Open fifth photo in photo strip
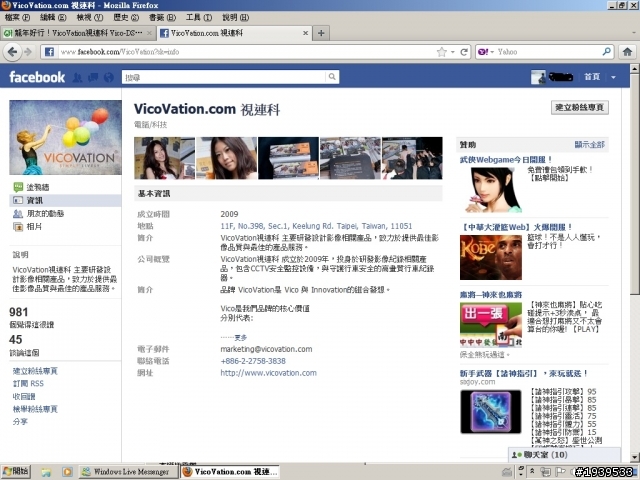640x480 pixels. click(412, 158)
